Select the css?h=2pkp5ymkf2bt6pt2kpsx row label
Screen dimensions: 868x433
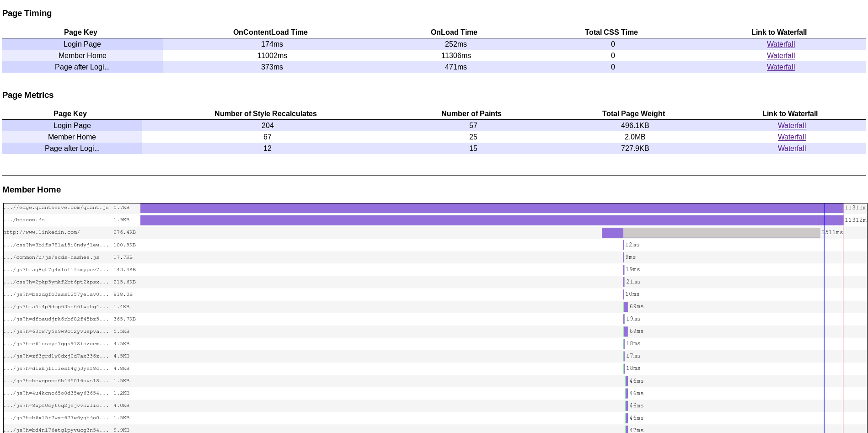[56, 282]
